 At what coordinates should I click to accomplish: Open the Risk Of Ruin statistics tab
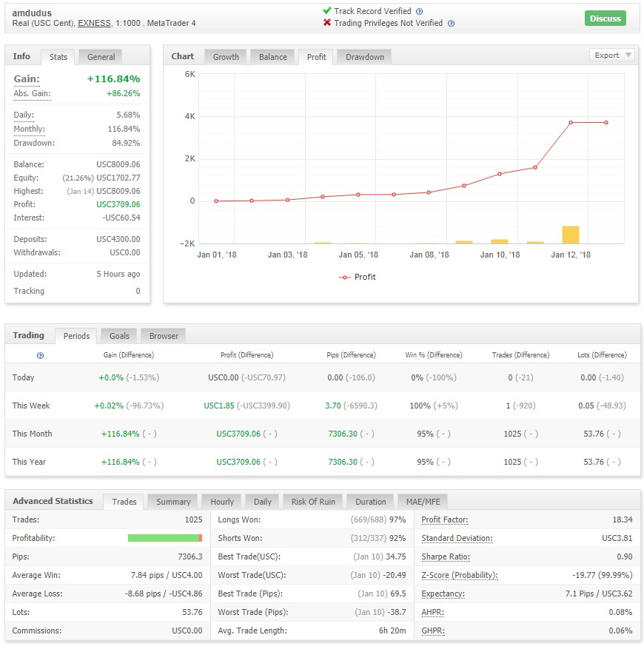coord(312,502)
